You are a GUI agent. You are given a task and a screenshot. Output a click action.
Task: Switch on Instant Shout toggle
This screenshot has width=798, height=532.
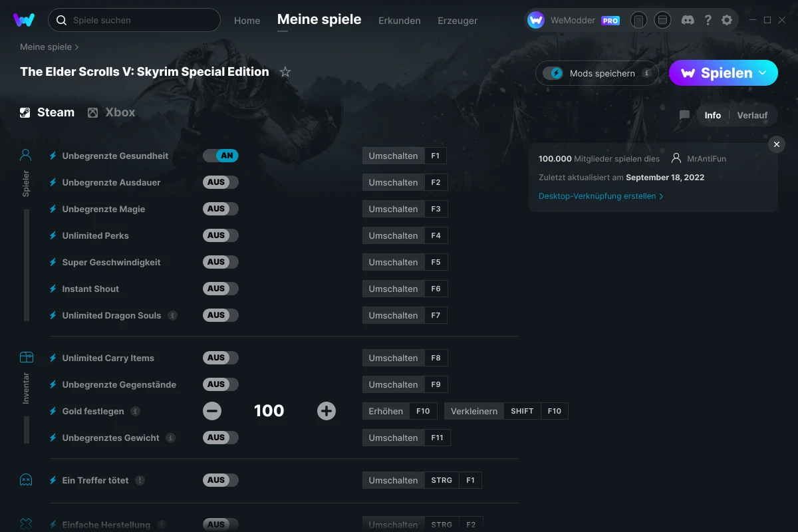coord(221,289)
